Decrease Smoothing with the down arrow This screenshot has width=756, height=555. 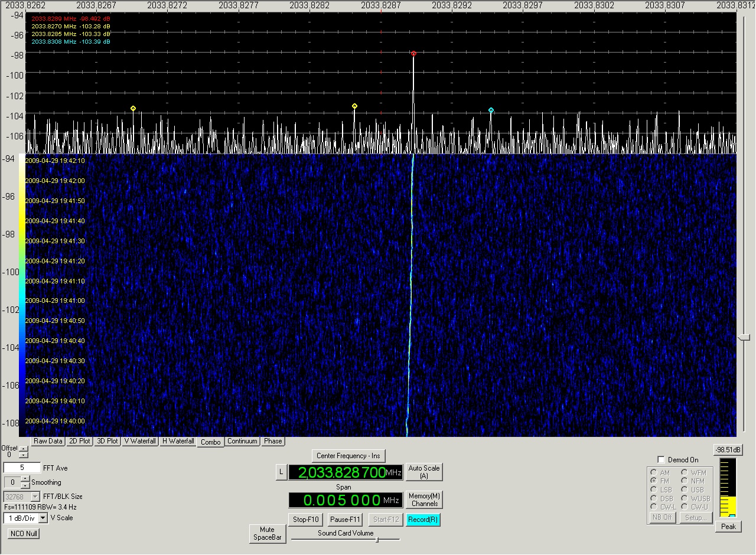coord(25,485)
